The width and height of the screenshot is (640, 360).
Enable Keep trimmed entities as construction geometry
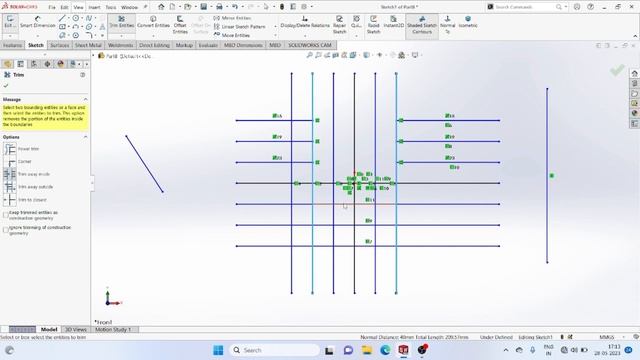coord(6,215)
